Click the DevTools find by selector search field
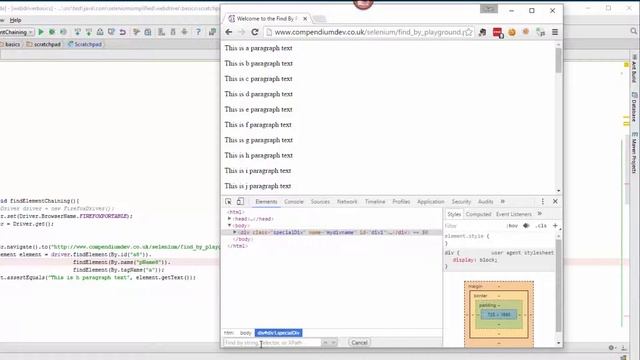 point(272,342)
